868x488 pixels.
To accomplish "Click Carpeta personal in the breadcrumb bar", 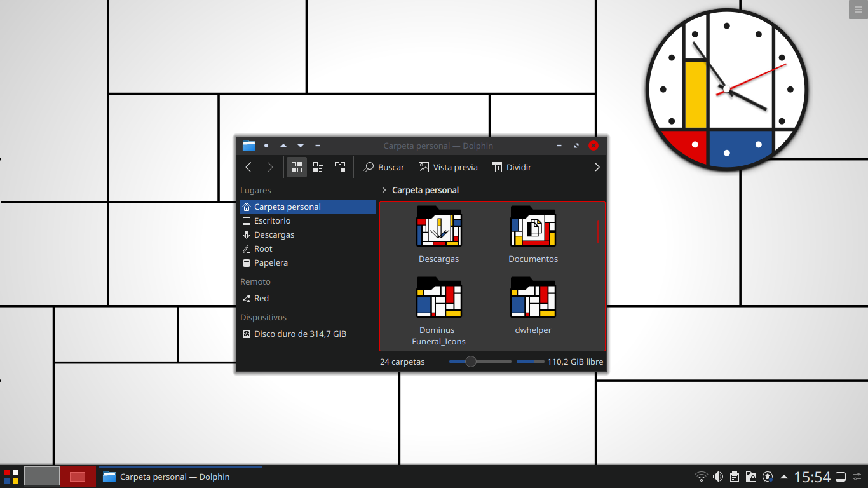I will pyautogui.click(x=425, y=190).
